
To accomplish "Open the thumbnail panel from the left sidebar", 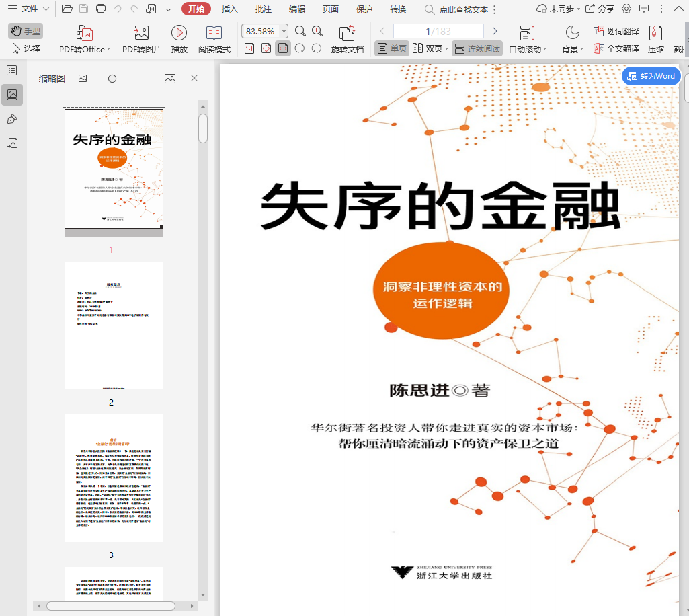I will (x=12, y=95).
